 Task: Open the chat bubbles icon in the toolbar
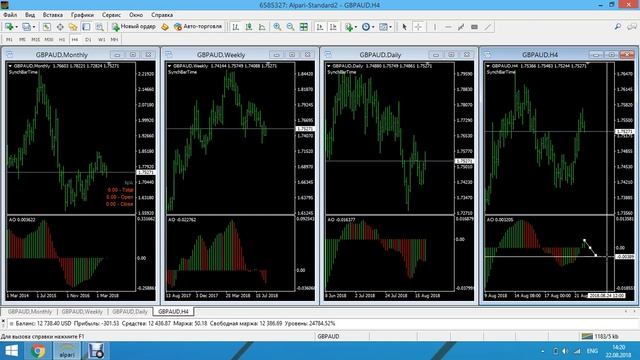632,27
